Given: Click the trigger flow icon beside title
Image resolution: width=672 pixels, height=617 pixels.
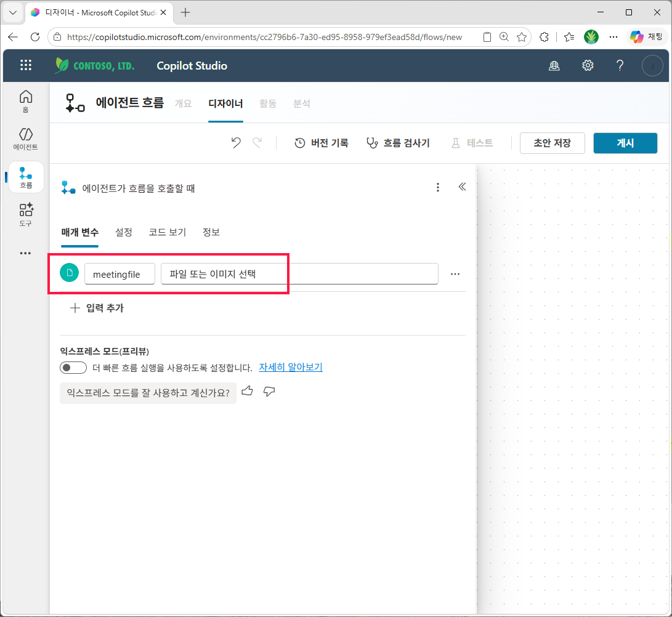Looking at the screenshot, I should click(68, 188).
